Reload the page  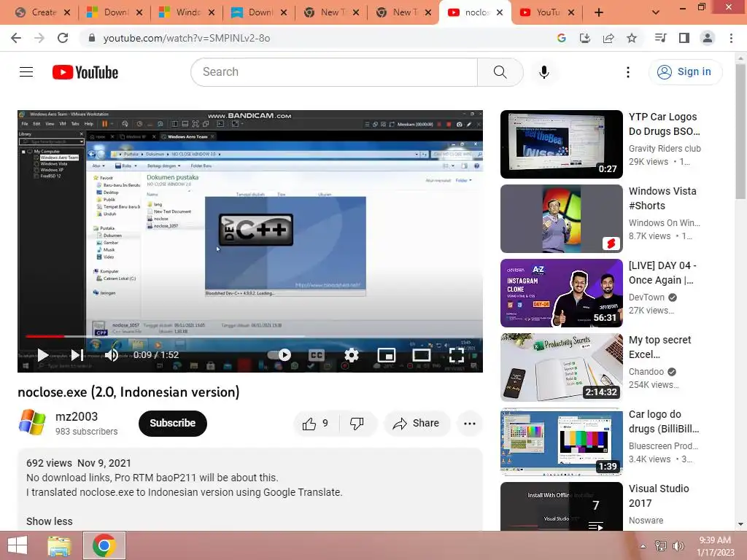63,38
